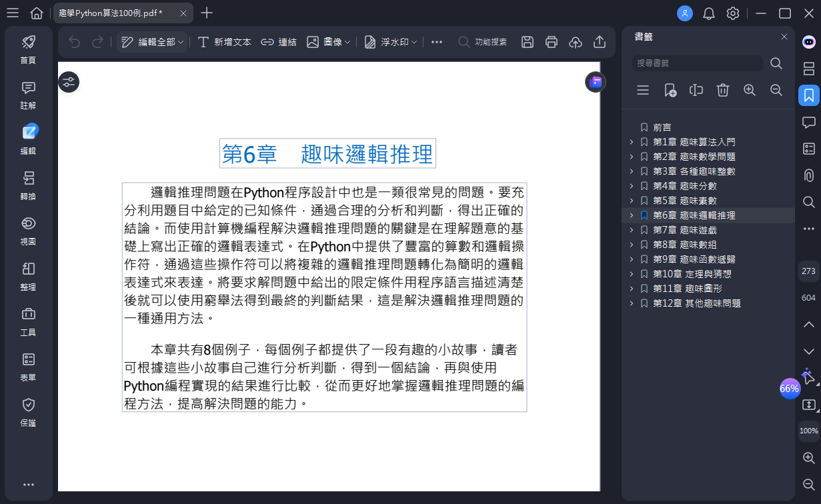This screenshot has width=821, height=504.
Task: Go to next page arrow
Action: tap(808, 351)
